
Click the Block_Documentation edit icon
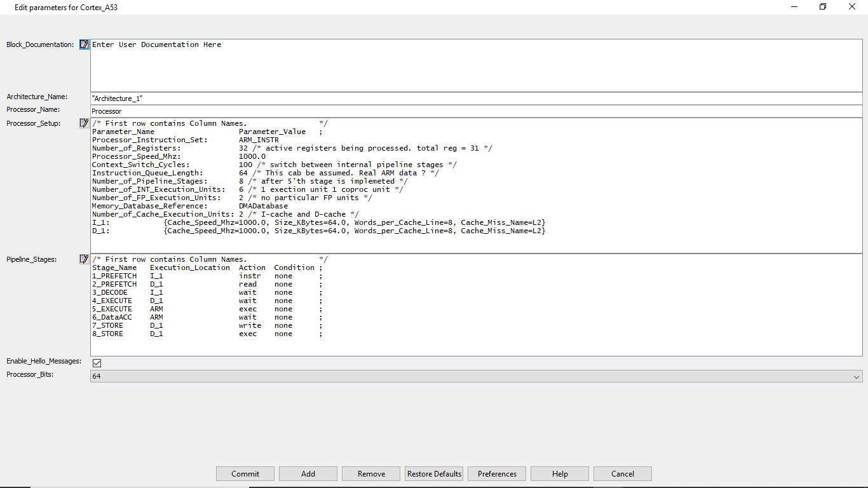[85, 44]
